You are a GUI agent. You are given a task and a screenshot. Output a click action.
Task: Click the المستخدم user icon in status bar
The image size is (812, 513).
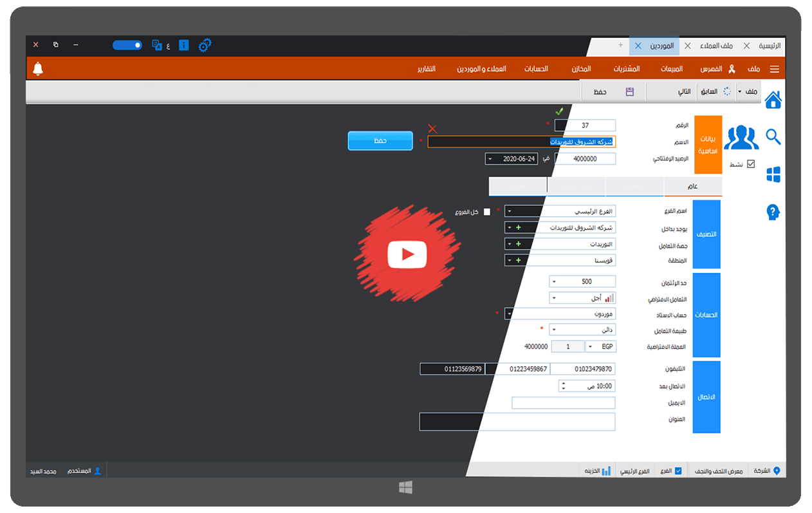[x=98, y=471]
